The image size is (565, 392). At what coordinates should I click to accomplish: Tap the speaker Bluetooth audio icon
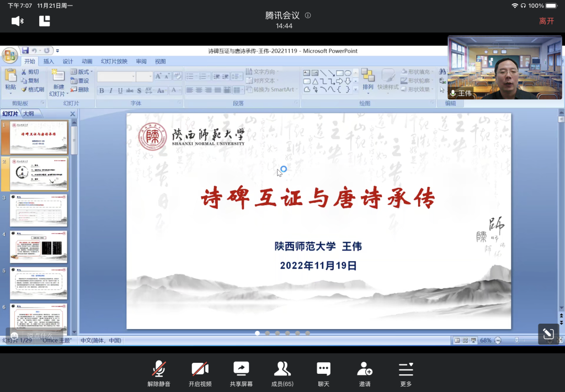pos(18,21)
